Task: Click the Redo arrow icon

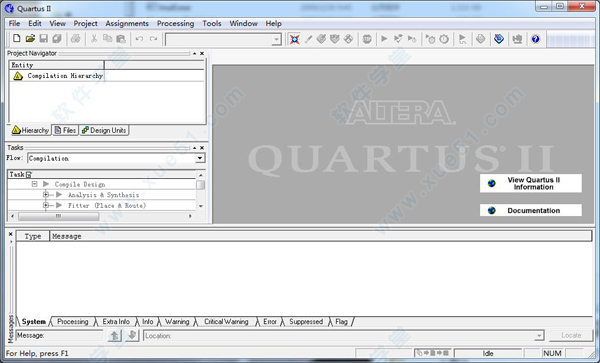Action: click(153, 39)
